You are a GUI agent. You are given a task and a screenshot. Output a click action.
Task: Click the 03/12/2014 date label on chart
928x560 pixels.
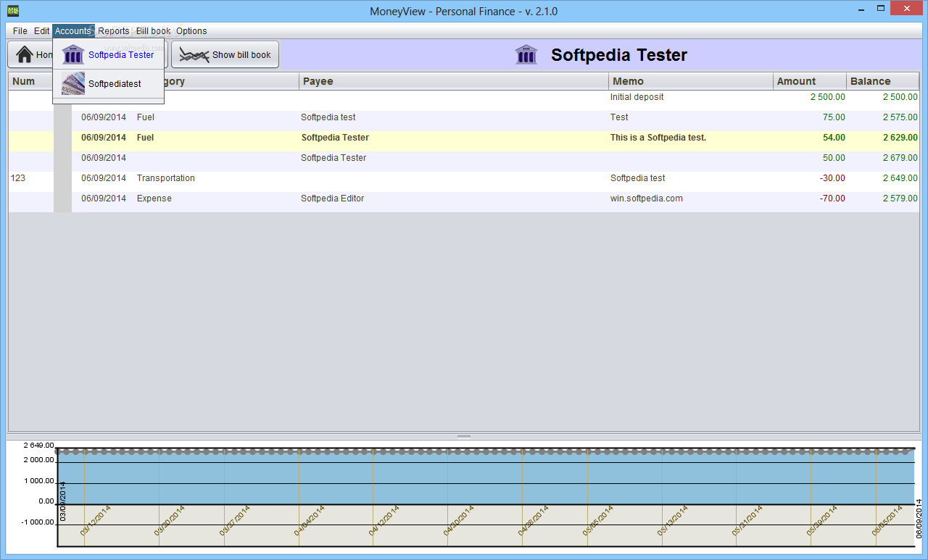pyautogui.click(x=95, y=520)
